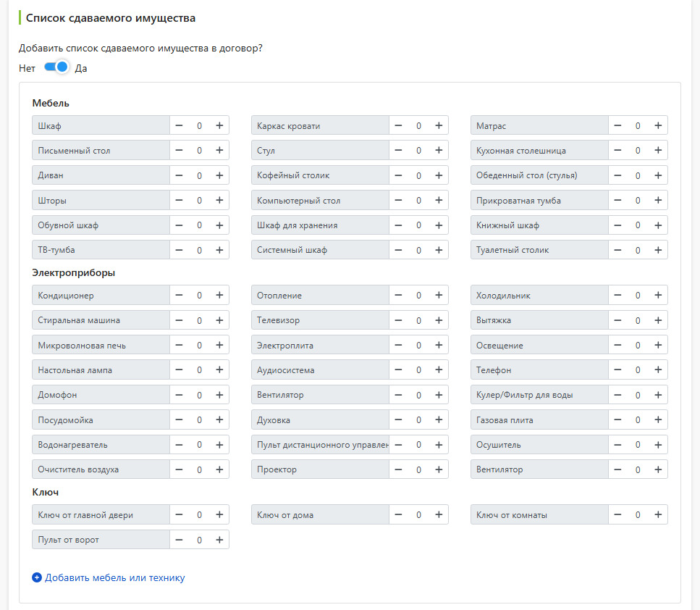Increment Стиральная машина count

coord(219,320)
